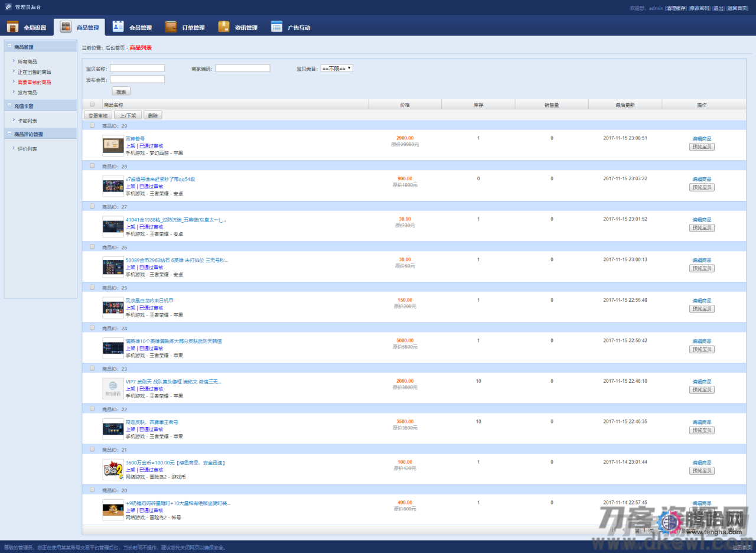Open 评价列表 in sidebar
Viewport: 756px width, 553px height.
tap(27, 149)
